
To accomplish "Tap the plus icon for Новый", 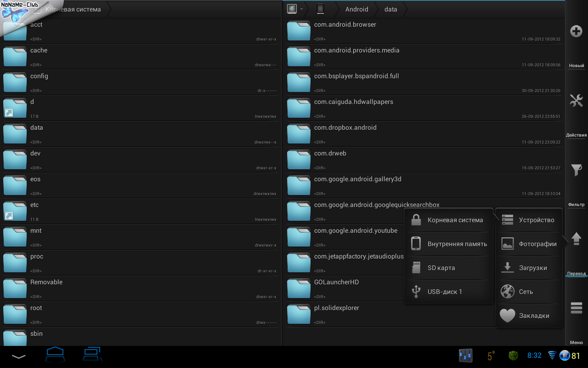I will coord(576,31).
